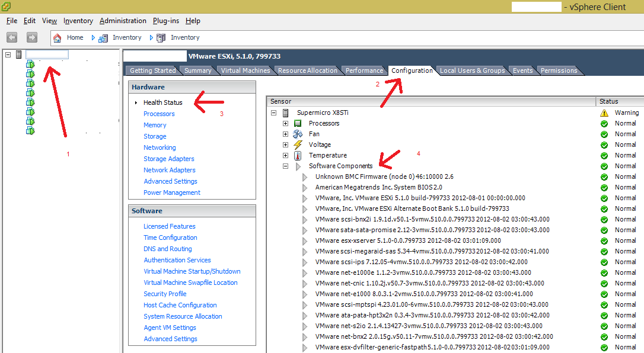Switch to the Summary tab
Screen dimensions: 644x353
click(197, 70)
